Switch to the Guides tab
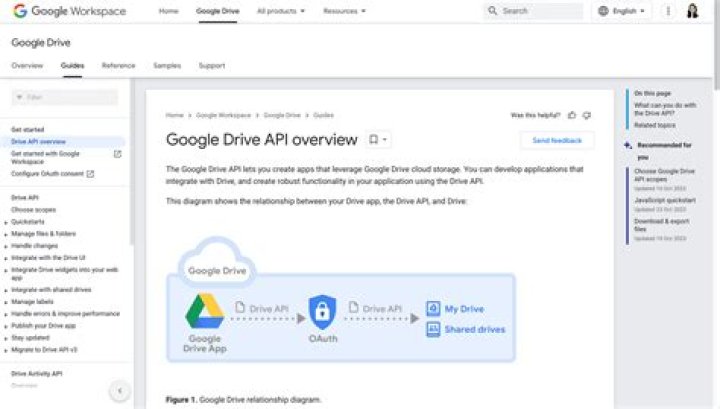The height and width of the screenshot is (409, 720). point(73,66)
